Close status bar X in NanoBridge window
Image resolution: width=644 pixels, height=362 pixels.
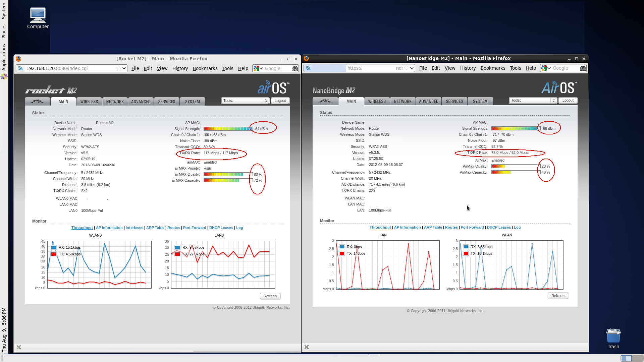pyautogui.click(x=307, y=347)
